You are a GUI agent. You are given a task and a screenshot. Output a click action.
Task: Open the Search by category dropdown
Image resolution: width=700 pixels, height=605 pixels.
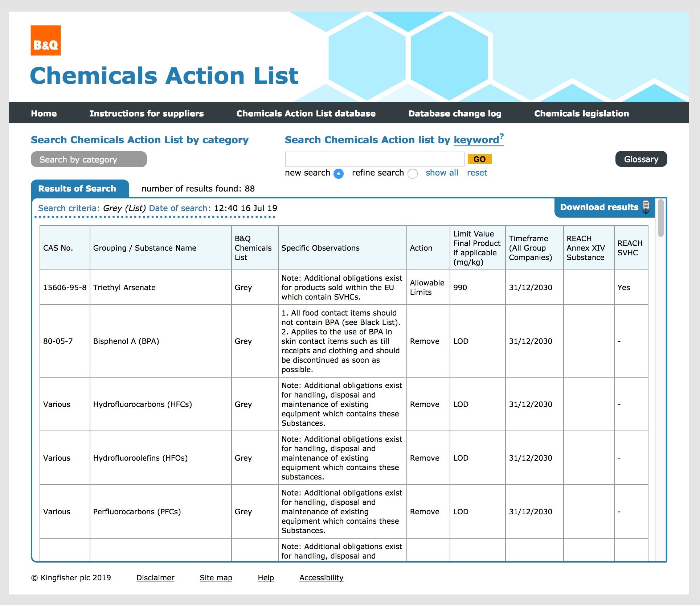tap(89, 159)
